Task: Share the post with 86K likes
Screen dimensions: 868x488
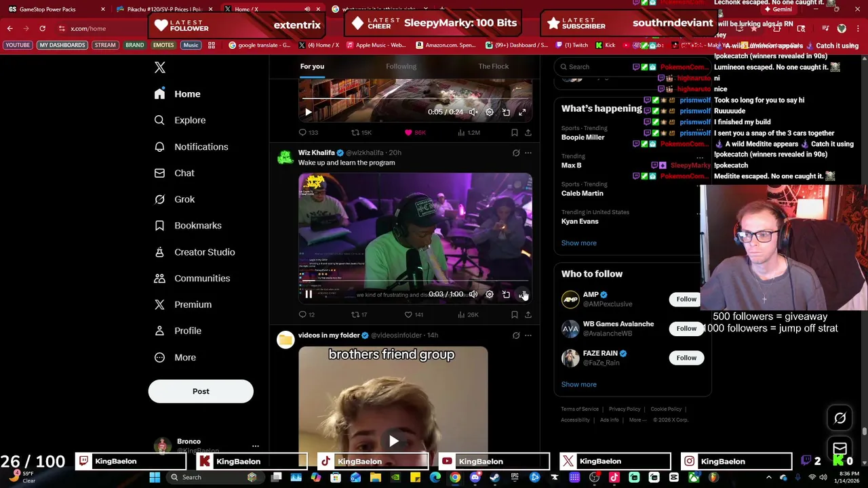Action: 528,133
